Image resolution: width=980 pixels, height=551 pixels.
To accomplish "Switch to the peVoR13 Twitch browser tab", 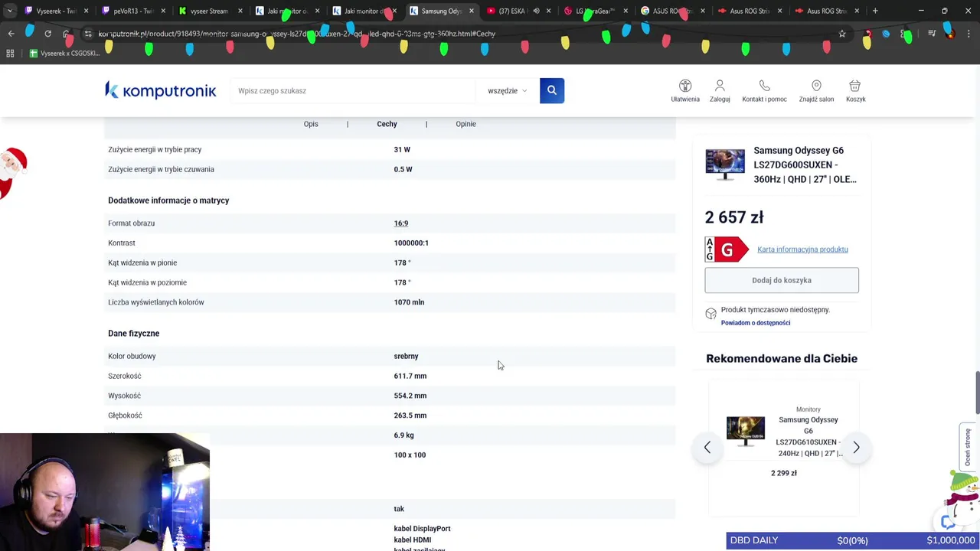I will (132, 11).
